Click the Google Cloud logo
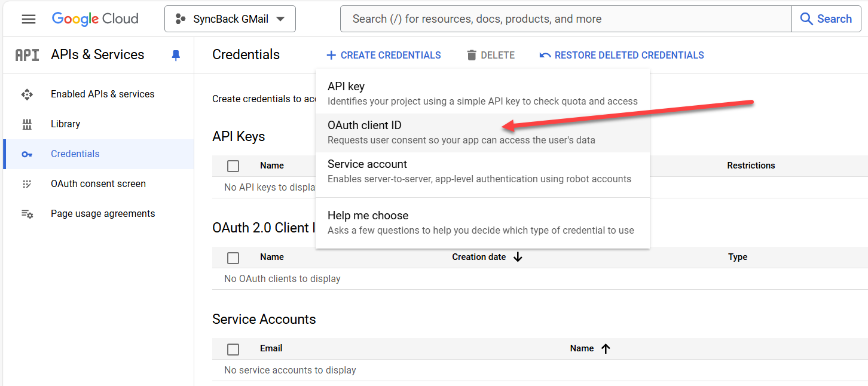The image size is (868, 386). 95,19
